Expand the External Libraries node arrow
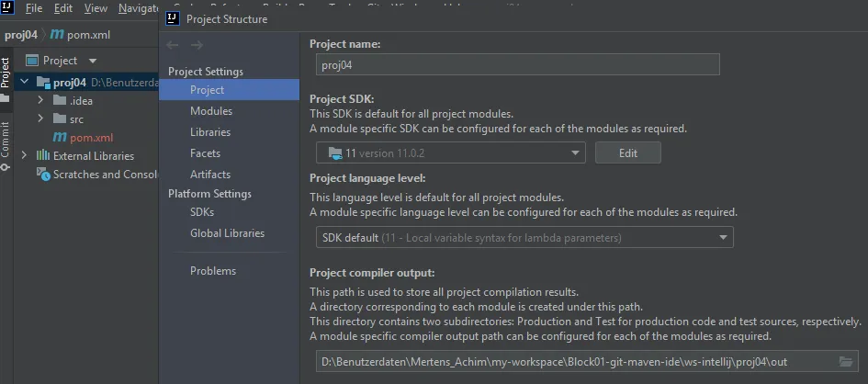 tap(24, 155)
